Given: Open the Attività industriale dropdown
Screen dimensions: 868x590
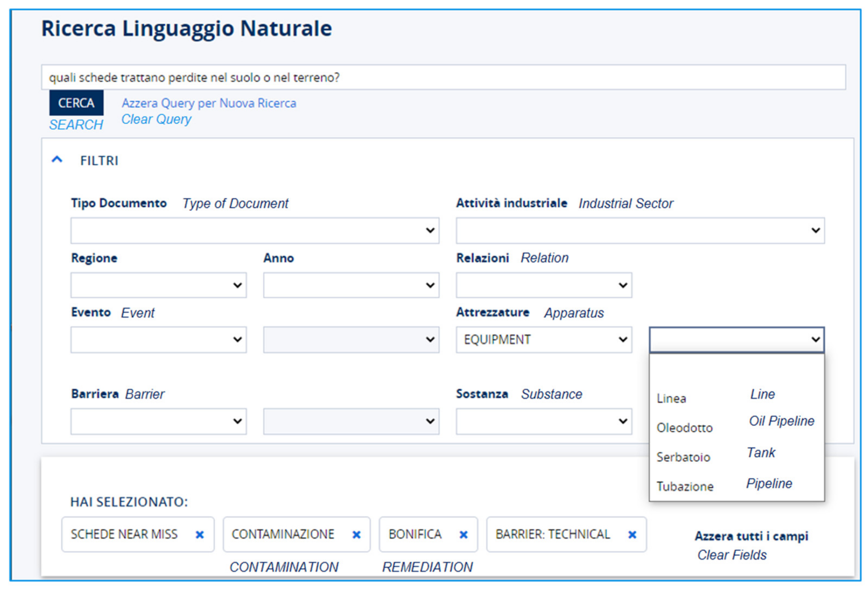Looking at the screenshot, I should tap(640, 231).
